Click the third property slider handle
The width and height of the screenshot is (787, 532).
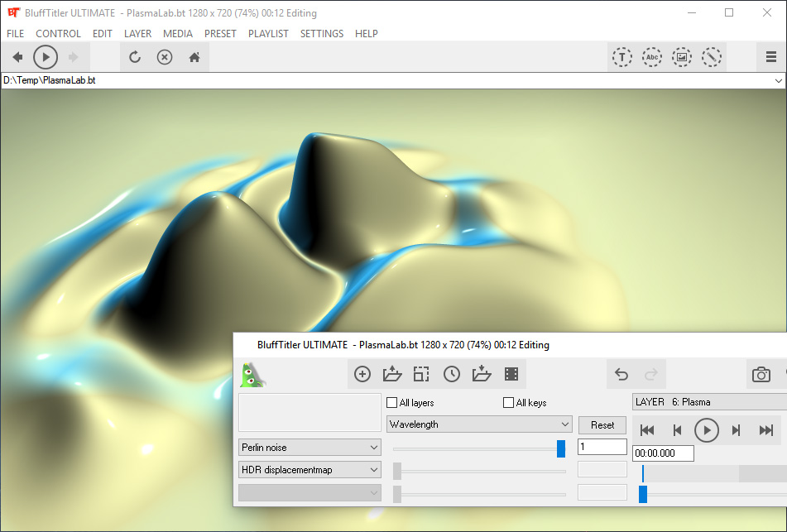click(x=397, y=494)
